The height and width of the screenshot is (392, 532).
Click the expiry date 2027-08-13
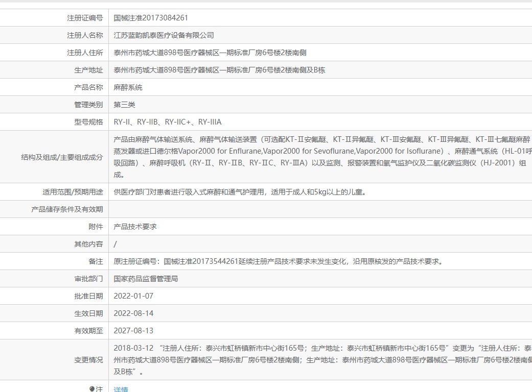[x=133, y=331]
